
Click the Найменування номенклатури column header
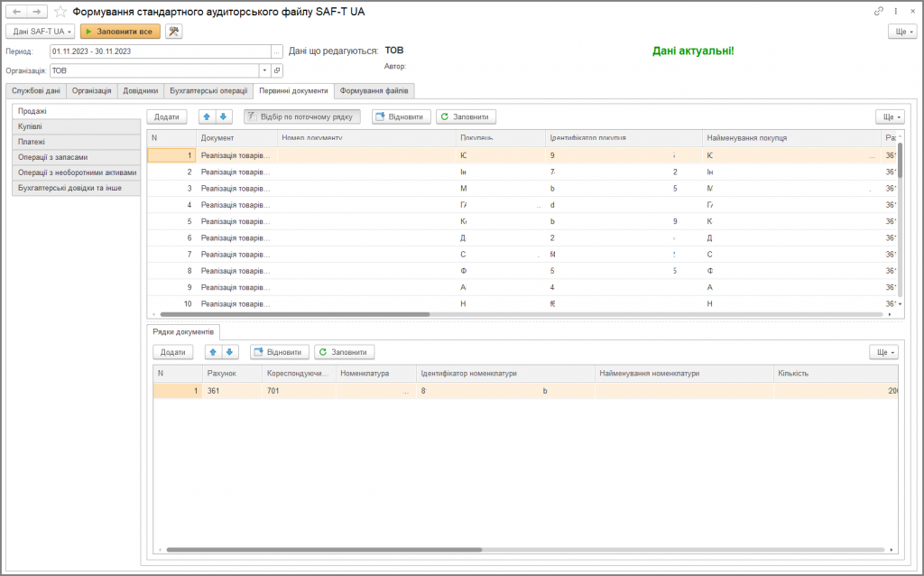[684, 373]
